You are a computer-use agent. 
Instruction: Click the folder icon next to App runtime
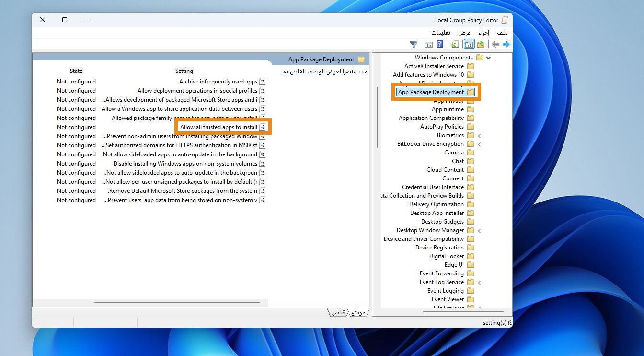pos(471,109)
